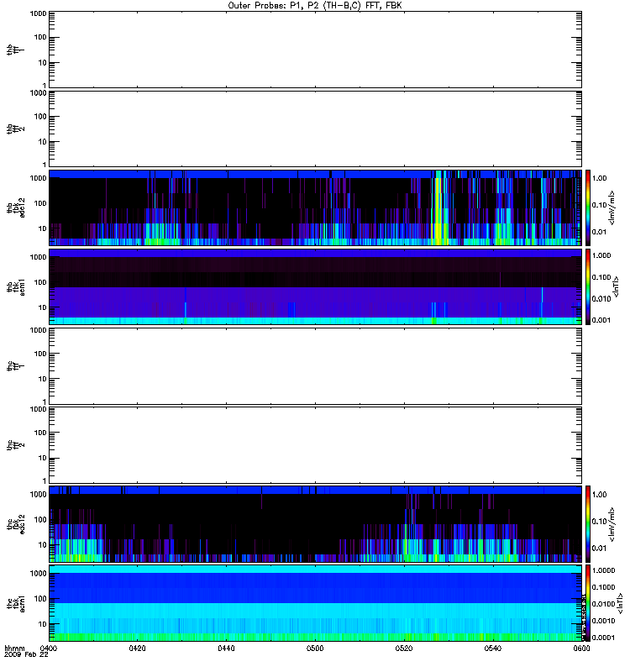Click the '10' y-axis tick of thc fbk scm1
The width and height of the screenshot is (630, 672).
(43, 624)
